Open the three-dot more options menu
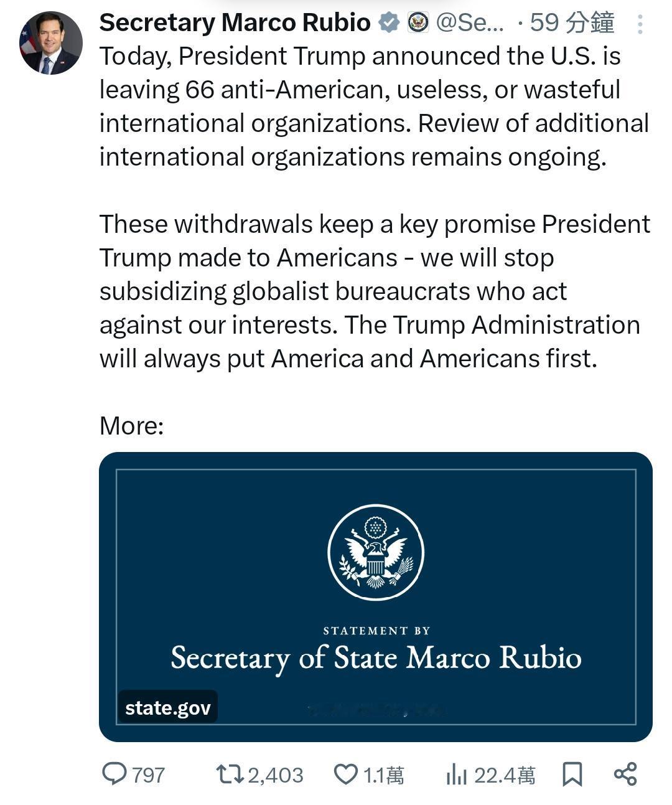 point(640,24)
